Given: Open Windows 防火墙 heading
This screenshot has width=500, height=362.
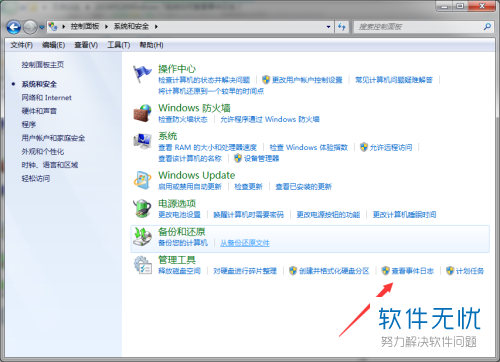Looking at the screenshot, I should [194, 108].
